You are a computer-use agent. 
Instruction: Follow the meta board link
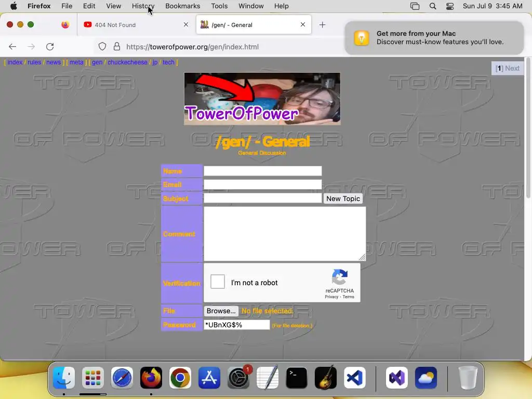(76, 62)
